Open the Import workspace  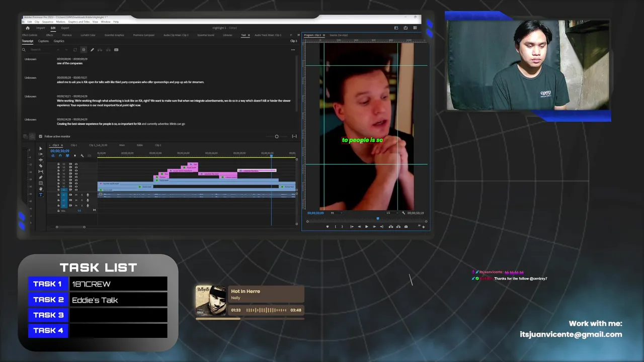click(x=41, y=28)
